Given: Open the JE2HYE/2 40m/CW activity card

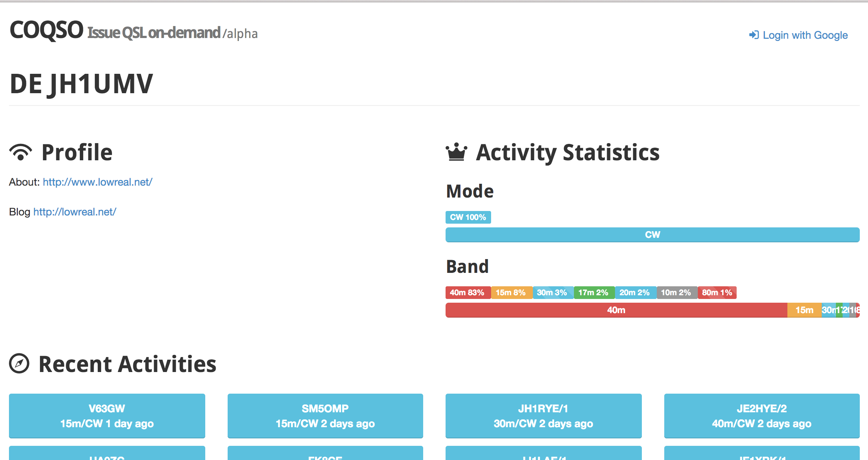Looking at the screenshot, I should 762,416.
